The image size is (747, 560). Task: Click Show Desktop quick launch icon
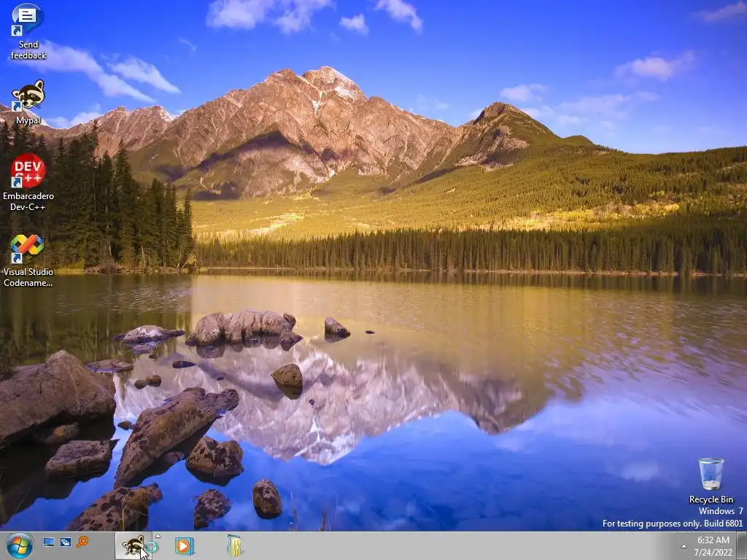click(x=49, y=542)
